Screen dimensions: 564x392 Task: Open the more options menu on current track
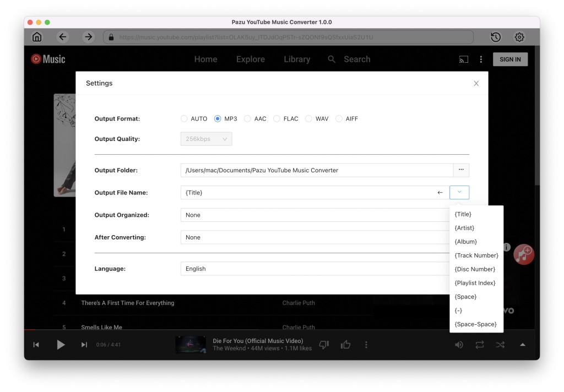pos(366,344)
